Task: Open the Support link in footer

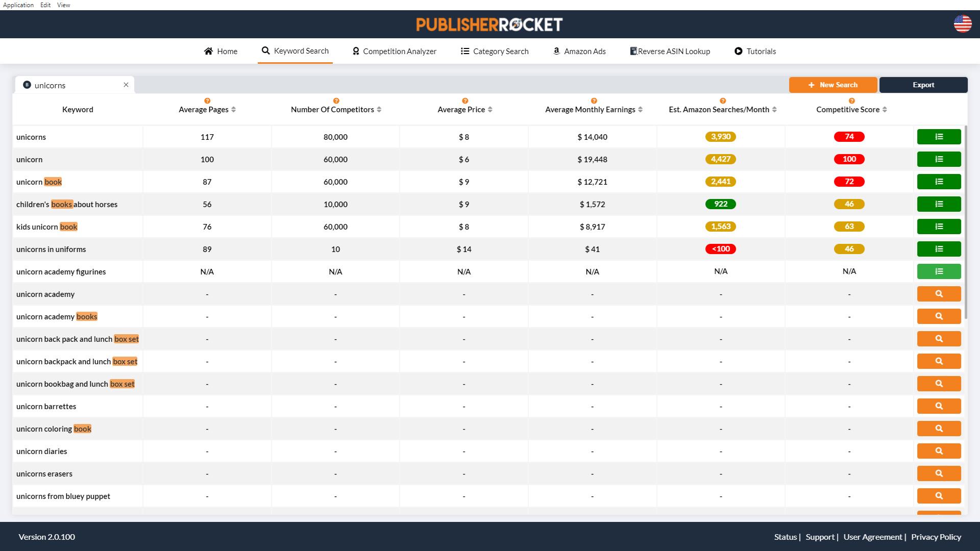Action: point(820,537)
